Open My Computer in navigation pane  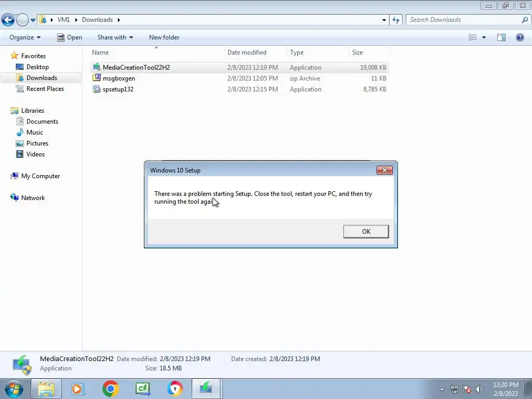click(x=41, y=176)
